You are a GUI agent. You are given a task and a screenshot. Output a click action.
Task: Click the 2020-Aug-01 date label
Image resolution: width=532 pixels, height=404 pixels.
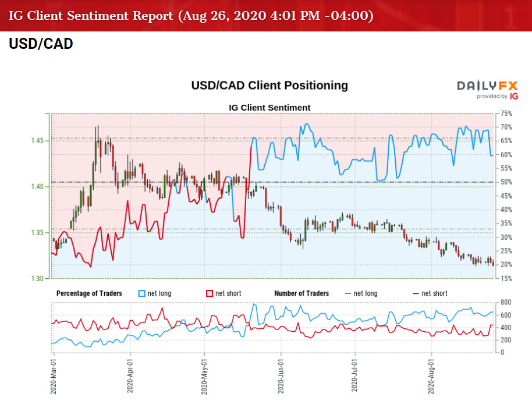coord(431,377)
